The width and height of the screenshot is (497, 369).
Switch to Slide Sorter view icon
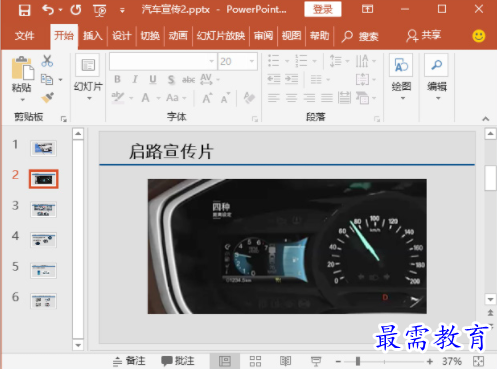[255, 361]
